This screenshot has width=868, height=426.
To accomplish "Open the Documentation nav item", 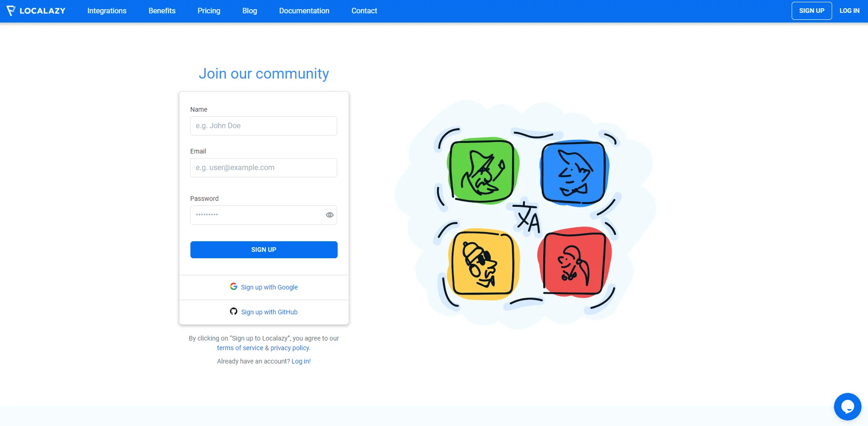I will pos(304,11).
